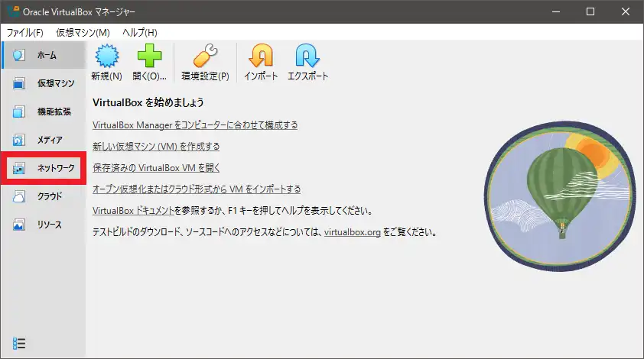The height and width of the screenshot is (359, 644).
Task: Open the 仮想マシン(M) menu
Action: coord(83,32)
